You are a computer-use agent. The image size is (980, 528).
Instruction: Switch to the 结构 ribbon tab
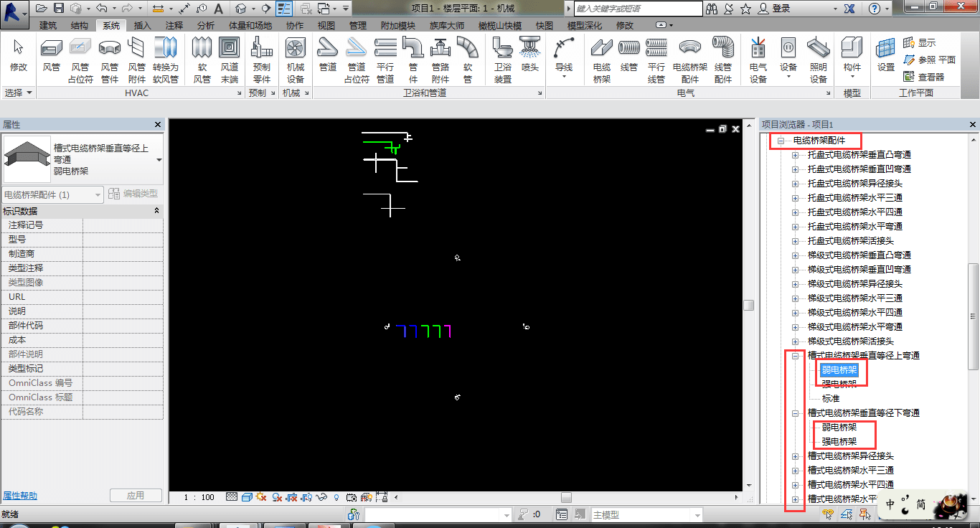[x=80, y=25]
